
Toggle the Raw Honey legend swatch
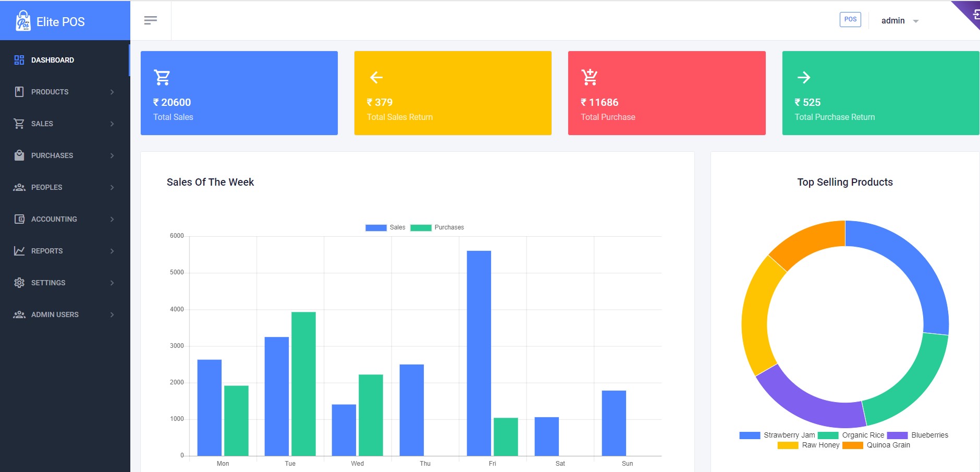tap(788, 445)
